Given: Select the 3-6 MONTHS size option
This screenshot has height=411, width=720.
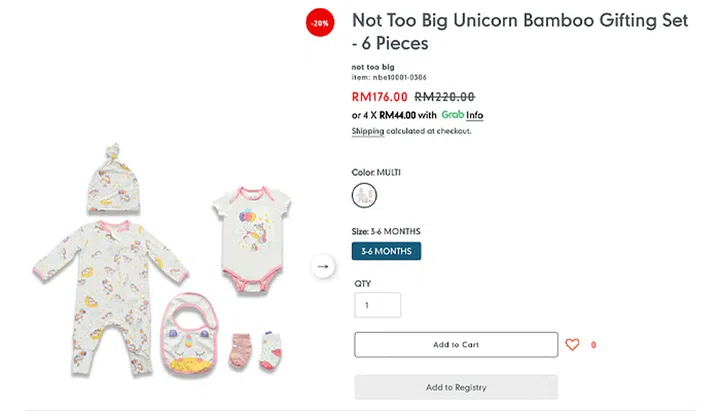Looking at the screenshot, I should (x=386, y=252).
